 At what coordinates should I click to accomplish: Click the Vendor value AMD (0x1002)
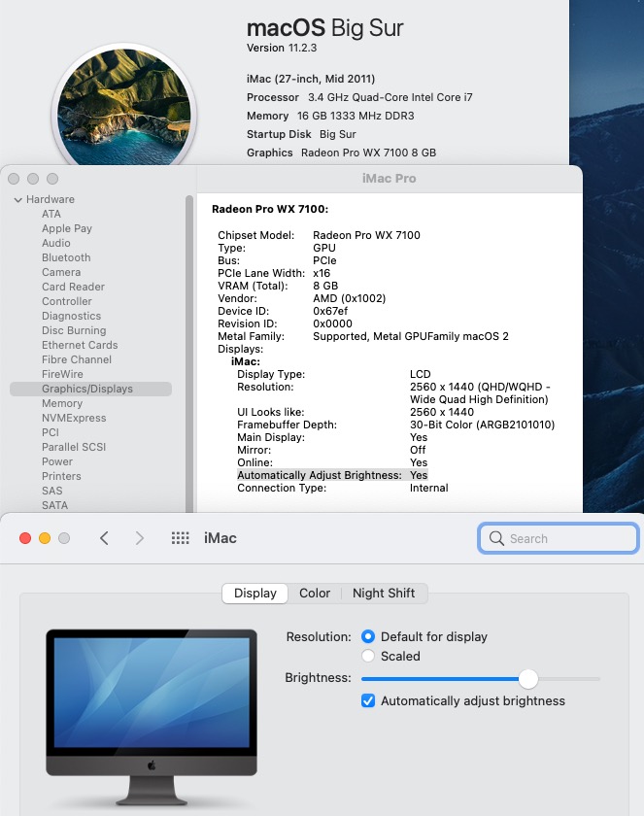(x=349, y=299)
